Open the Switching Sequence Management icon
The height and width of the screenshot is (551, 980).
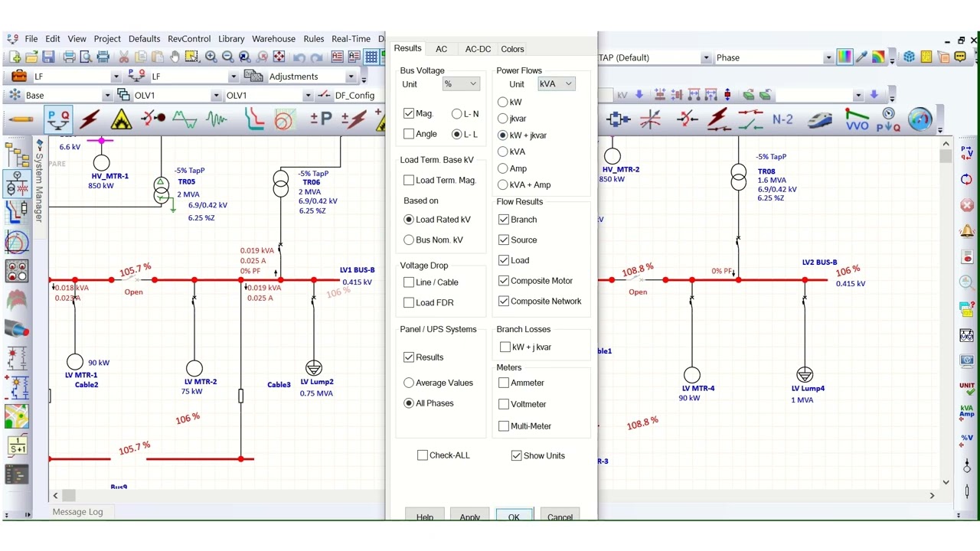point(750,119)
